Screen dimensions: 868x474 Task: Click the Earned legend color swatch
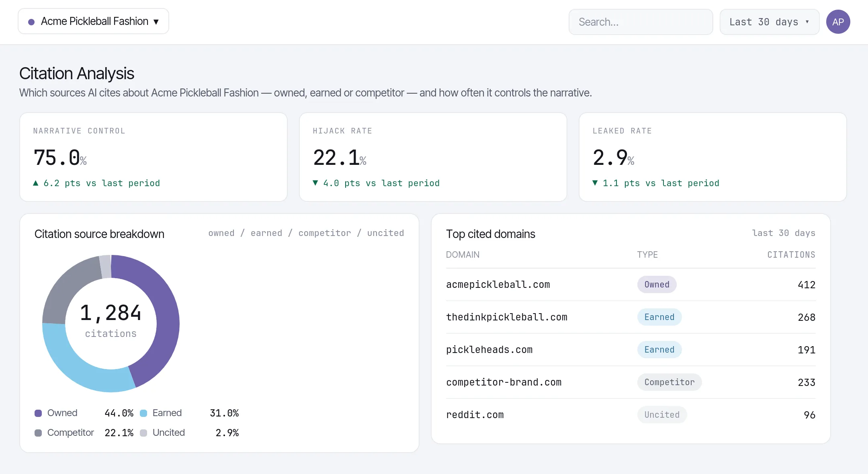[143, 413]
